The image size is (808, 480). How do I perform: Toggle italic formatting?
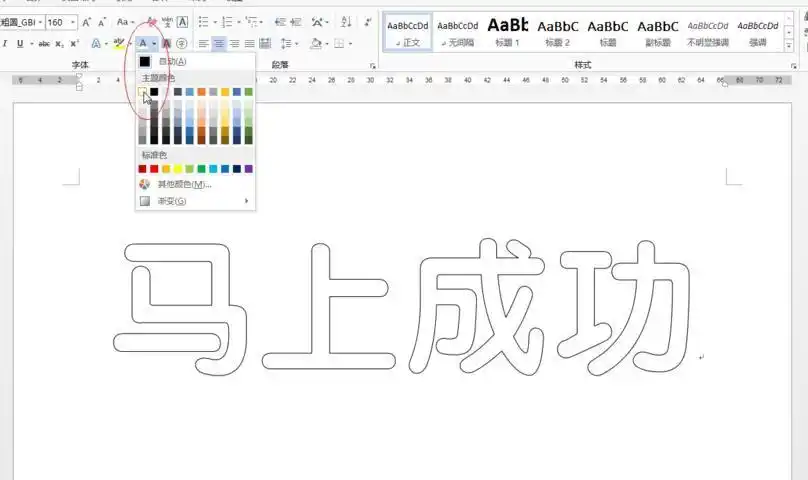click(5, 44)
